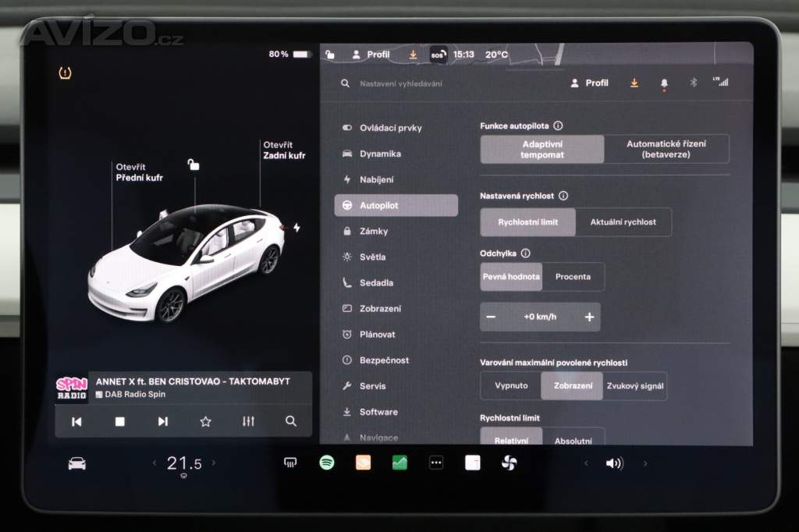Open the rear trunk (Zadní kufr)

pyautogui.click(x=284, y=150)
